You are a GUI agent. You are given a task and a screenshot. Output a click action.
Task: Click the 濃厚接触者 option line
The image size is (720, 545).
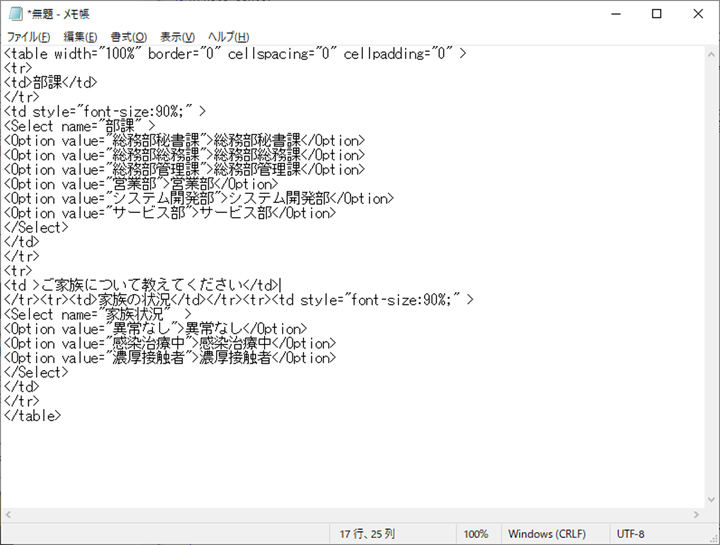pos(170,358)
